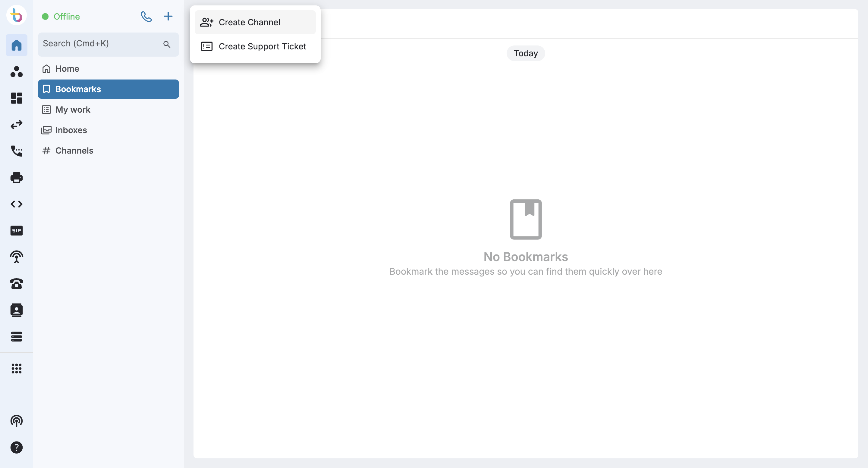This screenshot has width=868, height=468.
Task: Open the stacked list icon in rail
Action: coord(17,336)
